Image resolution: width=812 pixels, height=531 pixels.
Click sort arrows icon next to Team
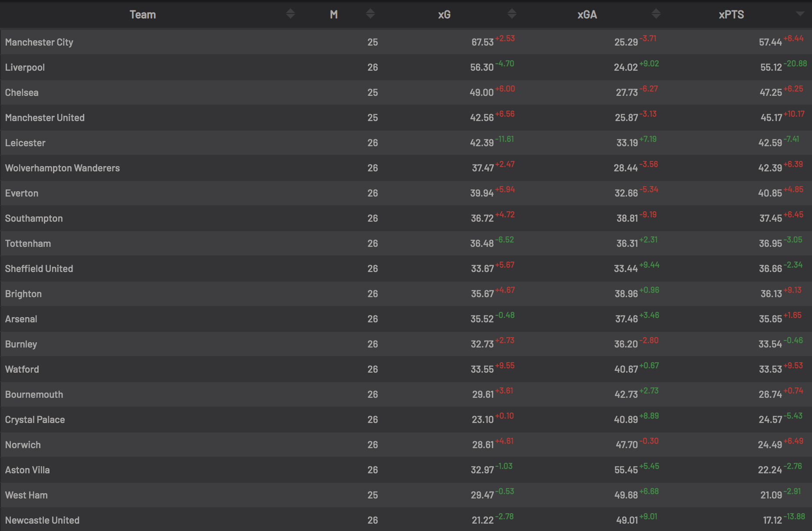tap(290, 14)
